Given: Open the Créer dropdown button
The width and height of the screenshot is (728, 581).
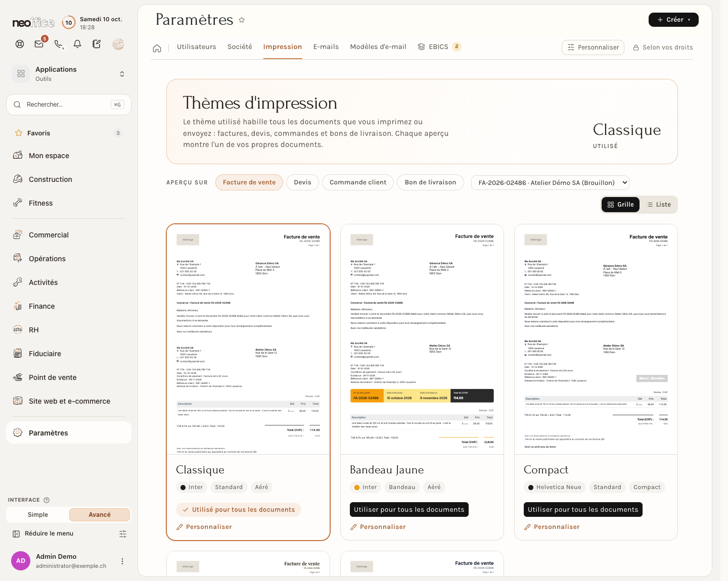Looking at the screenshot, I should pos(673,20).
